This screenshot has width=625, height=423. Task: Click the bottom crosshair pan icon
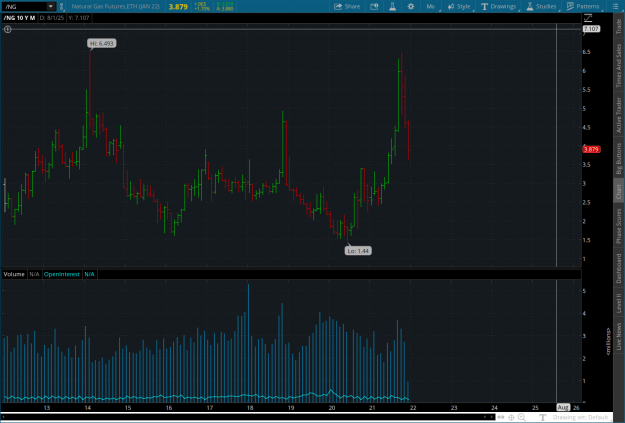[x=511, y=417]
